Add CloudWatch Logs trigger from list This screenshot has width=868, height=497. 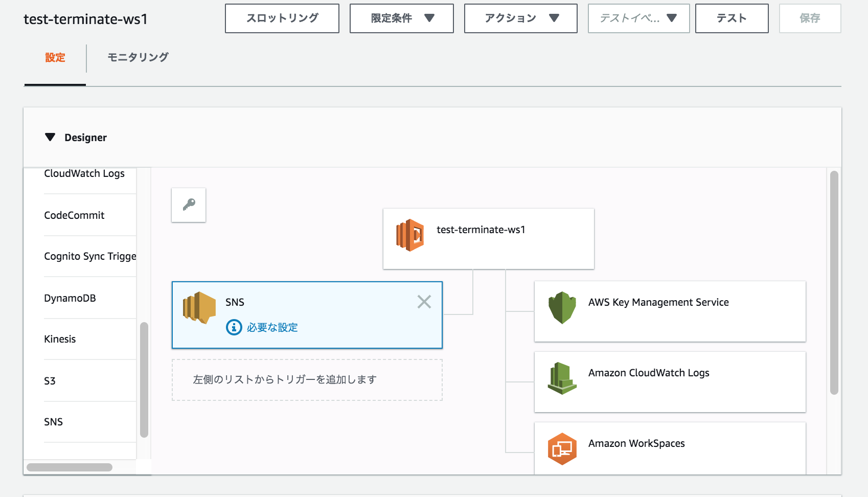tap(84, 174)
